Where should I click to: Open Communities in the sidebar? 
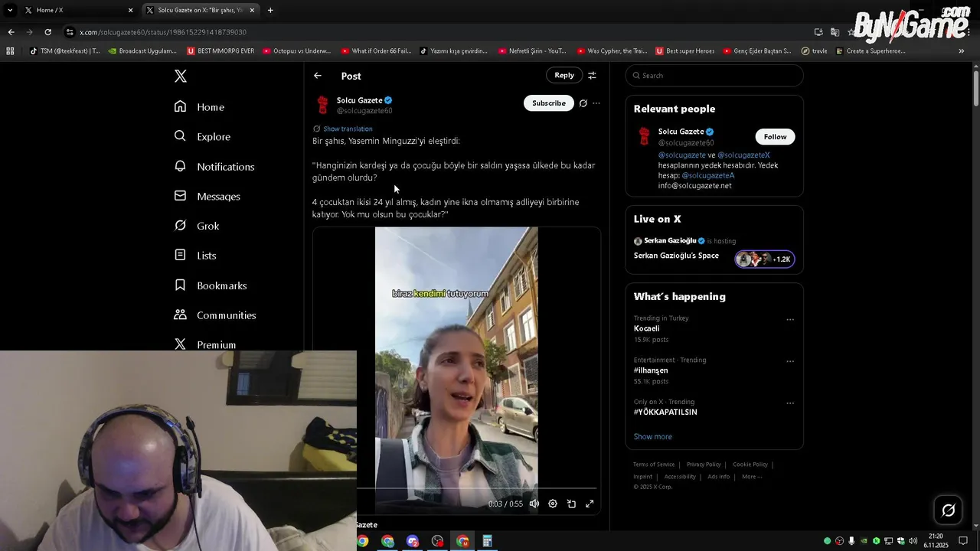click(215, 315)
